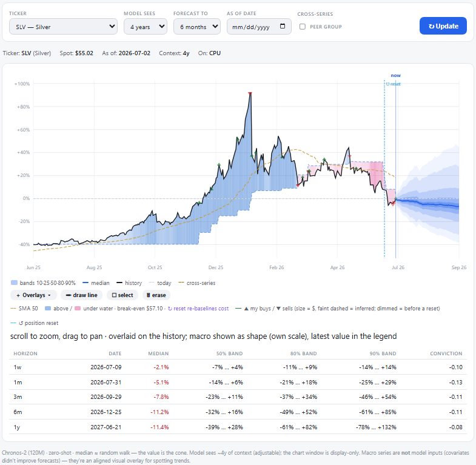The height and width of the screenshot is (465, 476).
Task: Click the my buys triangle legend icon
Action: pos(246,309)
